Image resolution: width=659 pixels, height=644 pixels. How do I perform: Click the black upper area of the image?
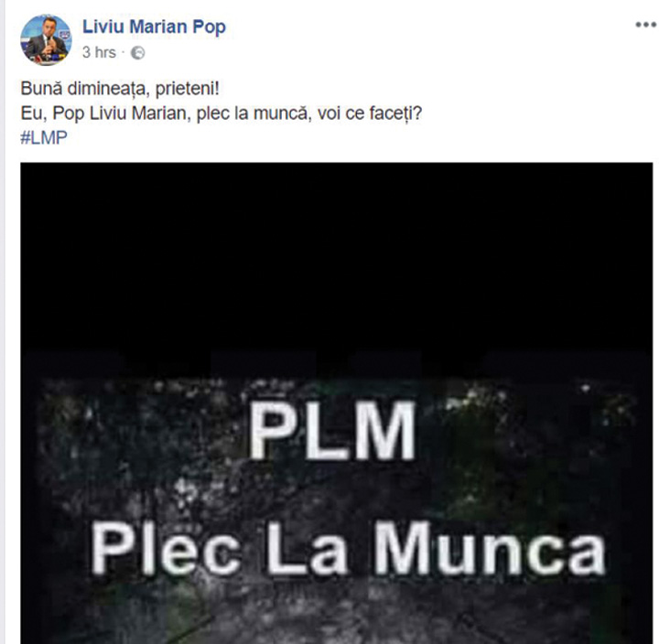coord(337,256)
